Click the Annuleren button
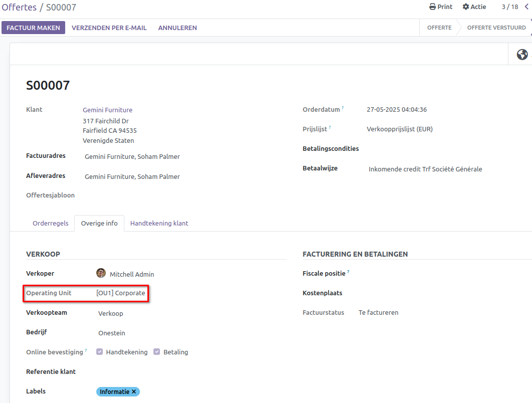Screen dimensions: 532x403 [178, 28]
